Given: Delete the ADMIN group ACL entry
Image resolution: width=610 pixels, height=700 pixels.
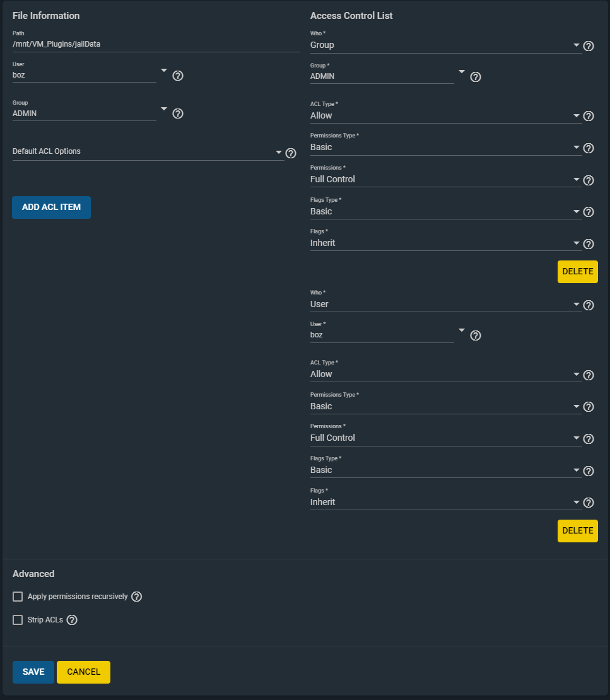Looking at the screenshot, I should 577,272.
